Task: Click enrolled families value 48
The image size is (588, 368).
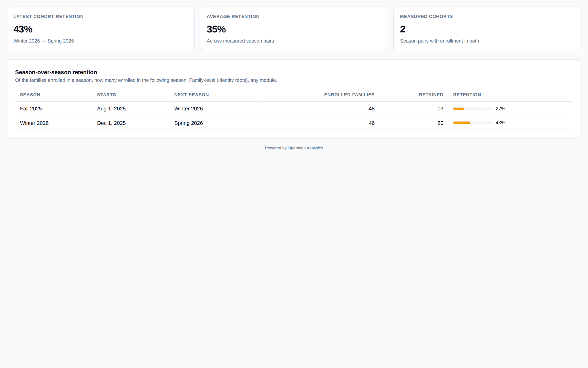Action: tap(372, 108)
